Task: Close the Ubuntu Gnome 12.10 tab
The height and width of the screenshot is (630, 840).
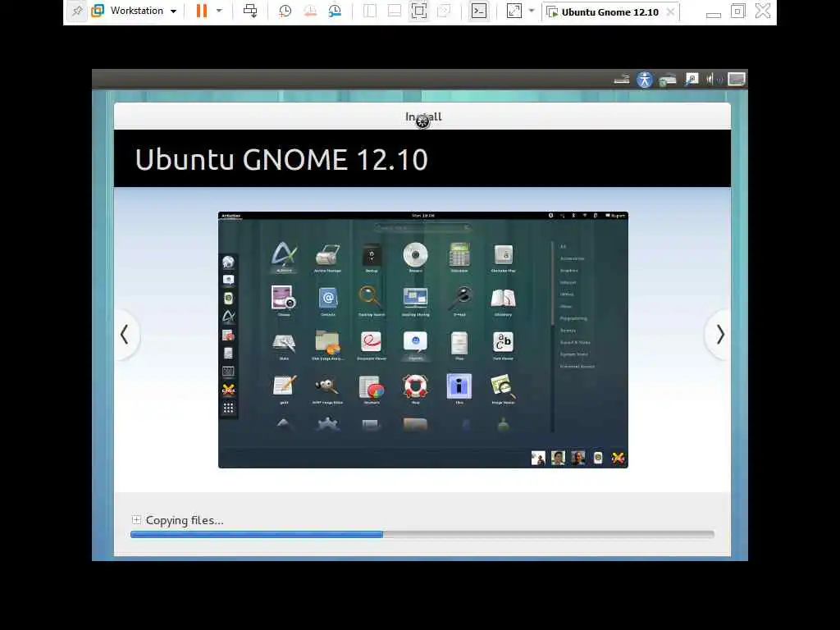Action: (670, 11)
